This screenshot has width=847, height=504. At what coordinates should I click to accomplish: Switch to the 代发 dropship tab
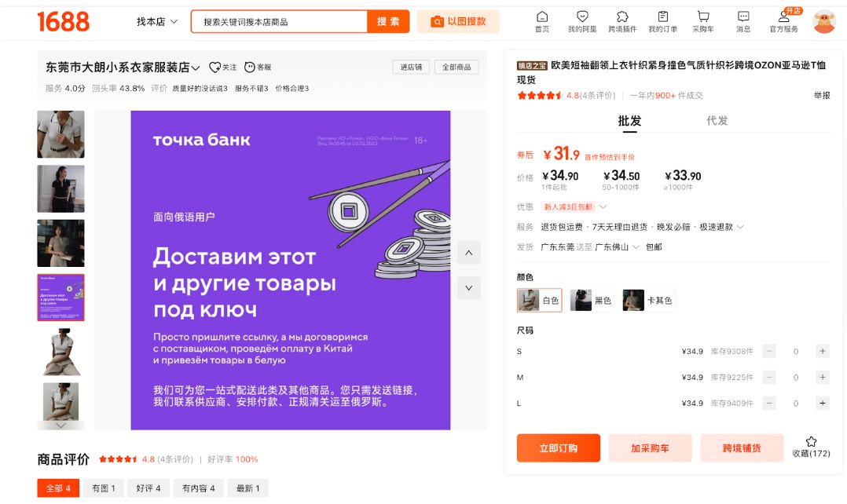(717, 120)
